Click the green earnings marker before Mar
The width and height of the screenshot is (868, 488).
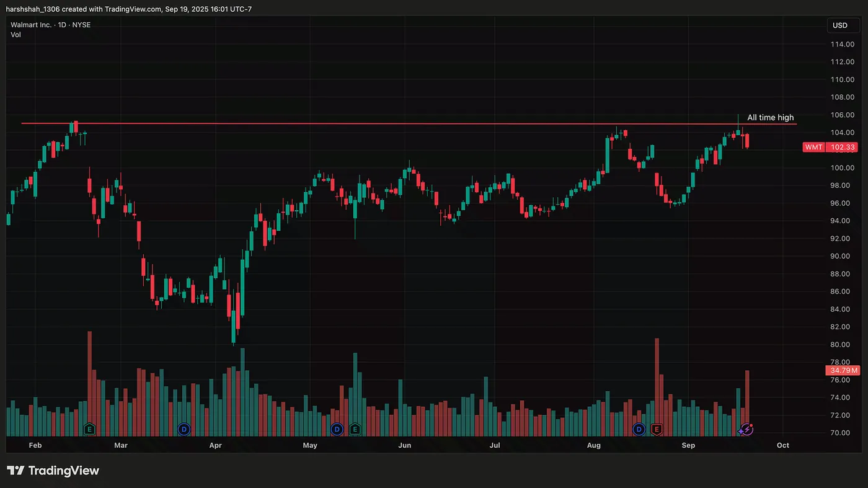tap(90, 428)
